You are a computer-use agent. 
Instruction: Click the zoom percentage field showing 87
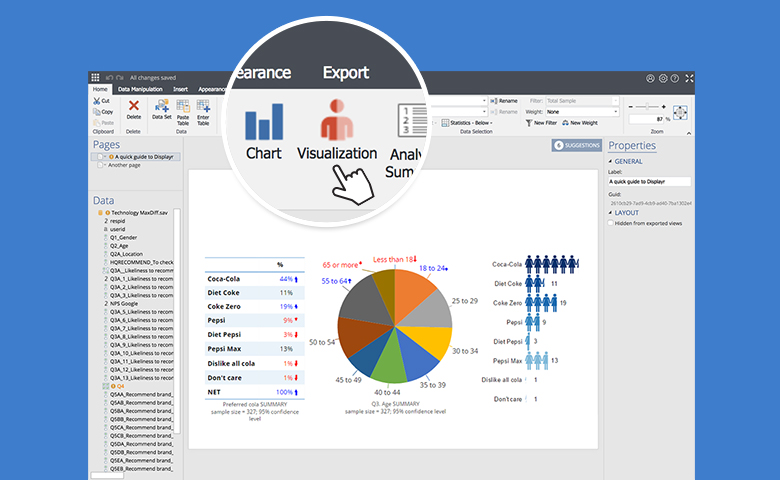tap(647, 119)
